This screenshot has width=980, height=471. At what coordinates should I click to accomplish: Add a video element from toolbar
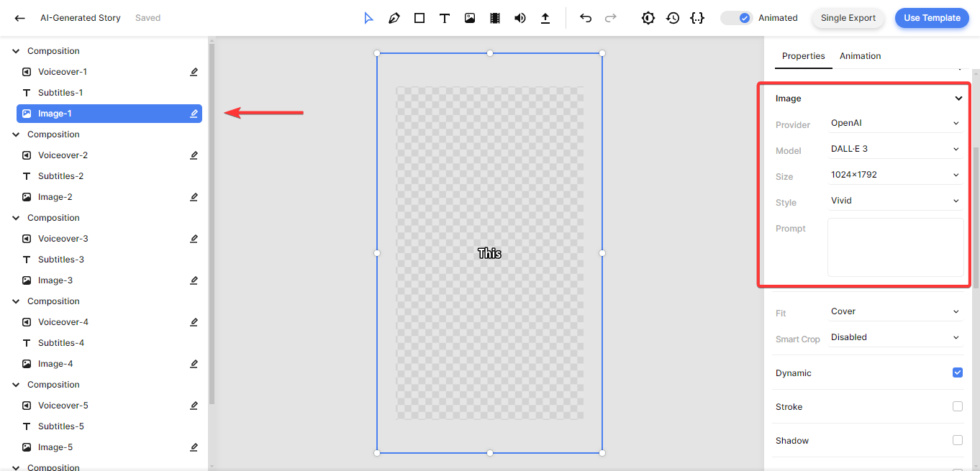coord(495,18)
